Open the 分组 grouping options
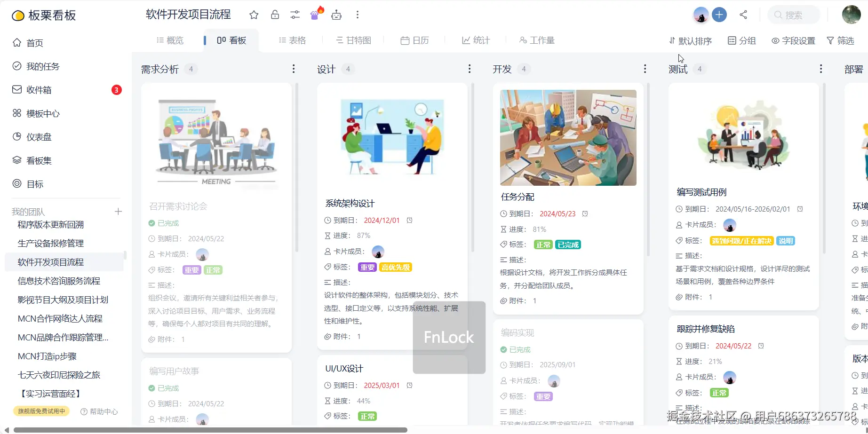The height and width of the screenshot is (434, 868). click(742, 41)
